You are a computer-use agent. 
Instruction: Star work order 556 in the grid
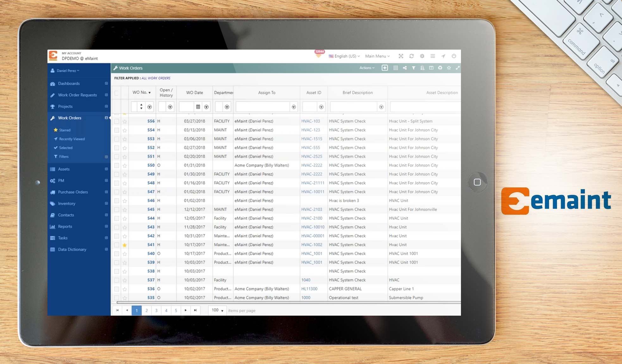pos(125,121)
